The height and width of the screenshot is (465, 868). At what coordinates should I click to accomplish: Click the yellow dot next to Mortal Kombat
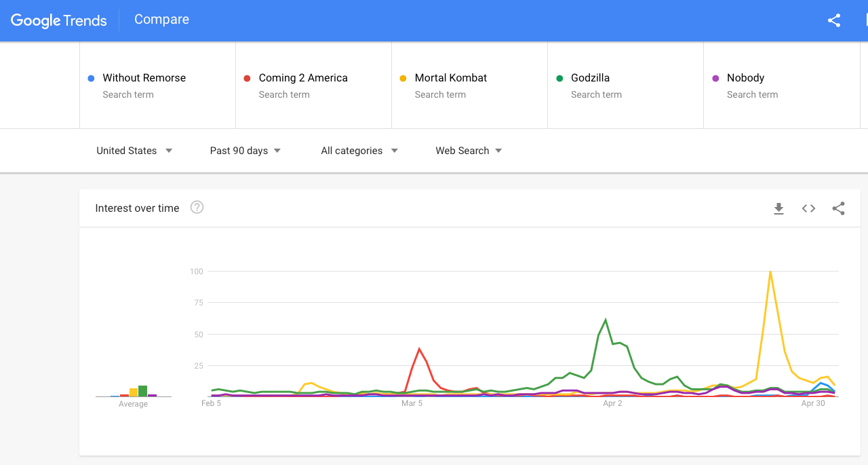[x=403, y=79]
